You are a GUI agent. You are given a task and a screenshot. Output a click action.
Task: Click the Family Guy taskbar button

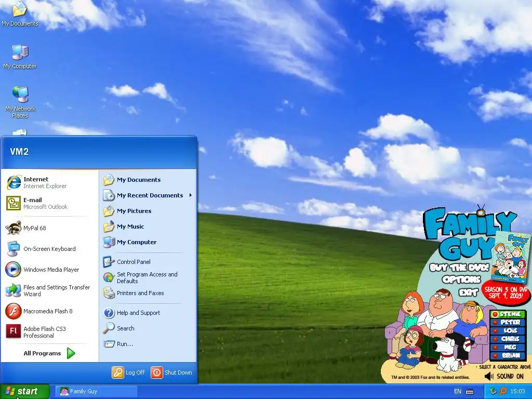point(97,392)
